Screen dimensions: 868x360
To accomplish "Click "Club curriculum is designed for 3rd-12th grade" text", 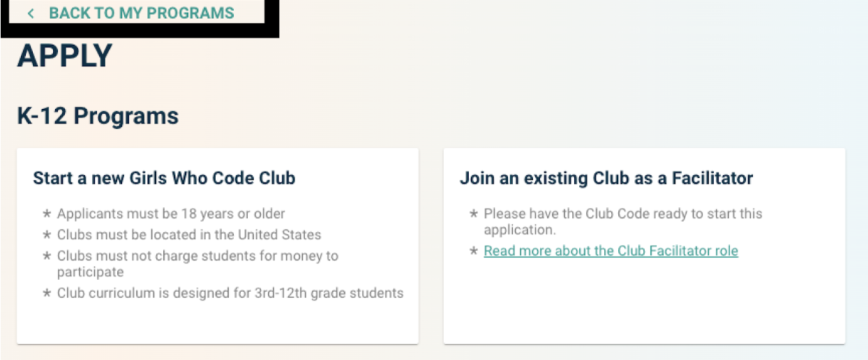I will [x=230, y=293].
